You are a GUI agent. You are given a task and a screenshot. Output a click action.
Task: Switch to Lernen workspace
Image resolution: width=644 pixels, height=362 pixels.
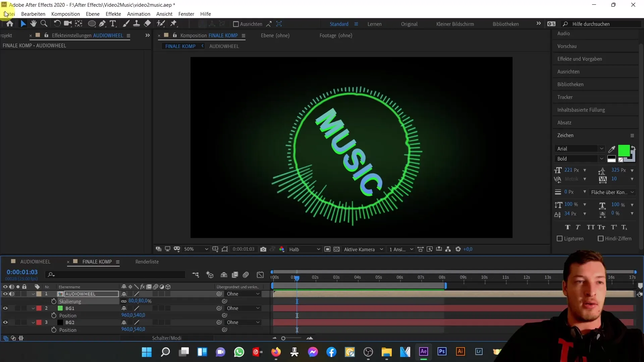click(374, 24)
